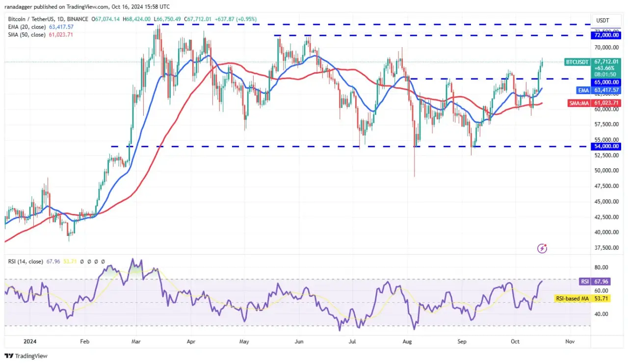Viewport: 628px width, 364px height.
Task: Click the 60,000.00 price axis value
Action: pyautogui.click(x=606, y=109)
